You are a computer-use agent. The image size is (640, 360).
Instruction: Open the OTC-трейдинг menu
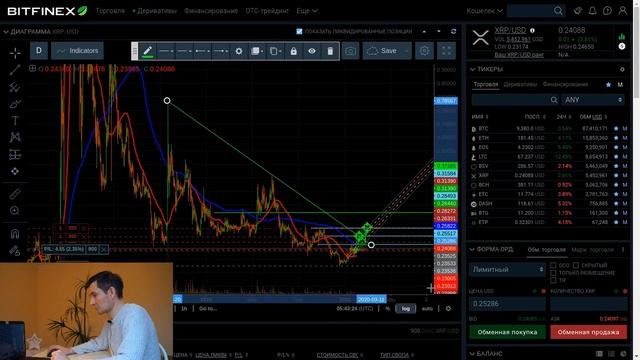267,11
